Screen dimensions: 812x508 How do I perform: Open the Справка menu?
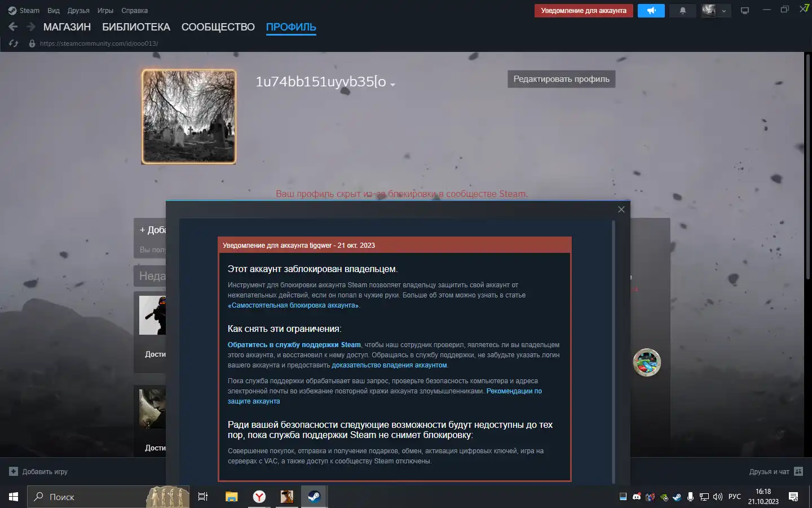[x=135, y=11]
